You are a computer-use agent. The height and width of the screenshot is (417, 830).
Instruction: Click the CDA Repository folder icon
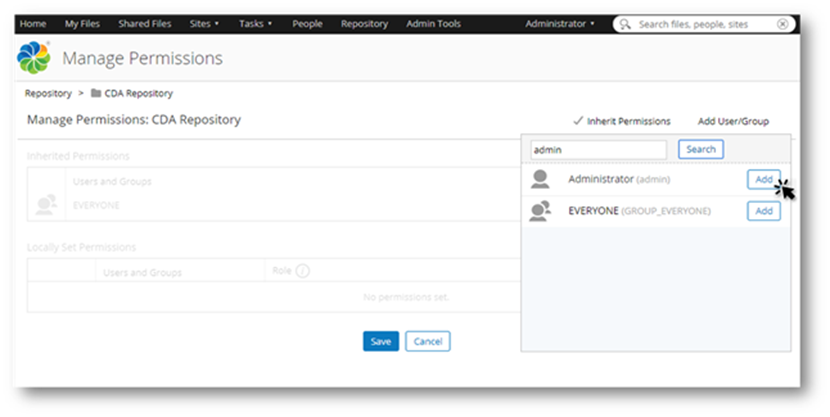(x=96, y=93)
